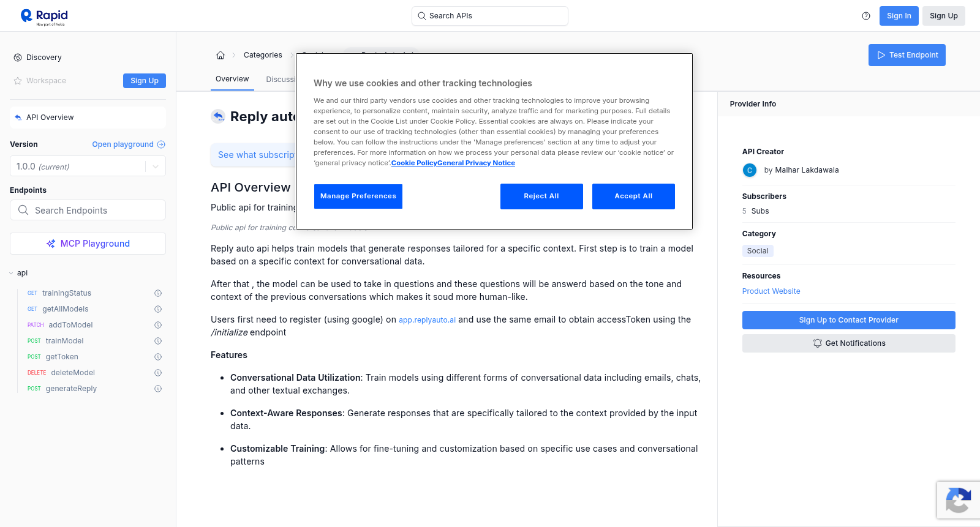Select the DELETE deleteModel endpoint
The height and width of the screenshot is (527, 980).
tap(61, 373)
